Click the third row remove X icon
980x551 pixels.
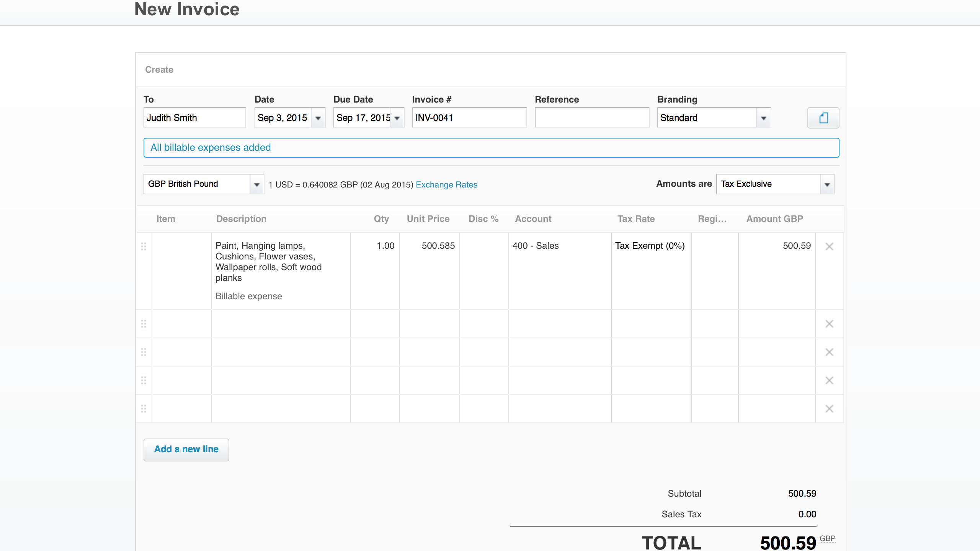point(830,352)
